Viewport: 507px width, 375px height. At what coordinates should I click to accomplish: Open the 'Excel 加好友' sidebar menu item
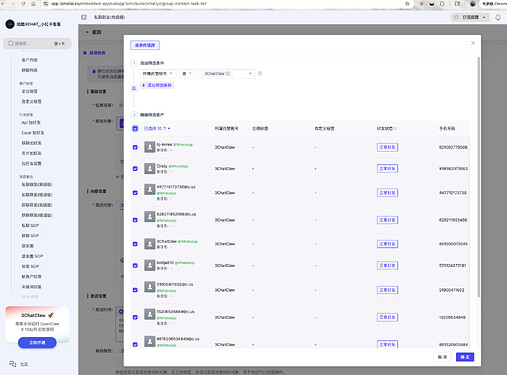click(33, 133)
